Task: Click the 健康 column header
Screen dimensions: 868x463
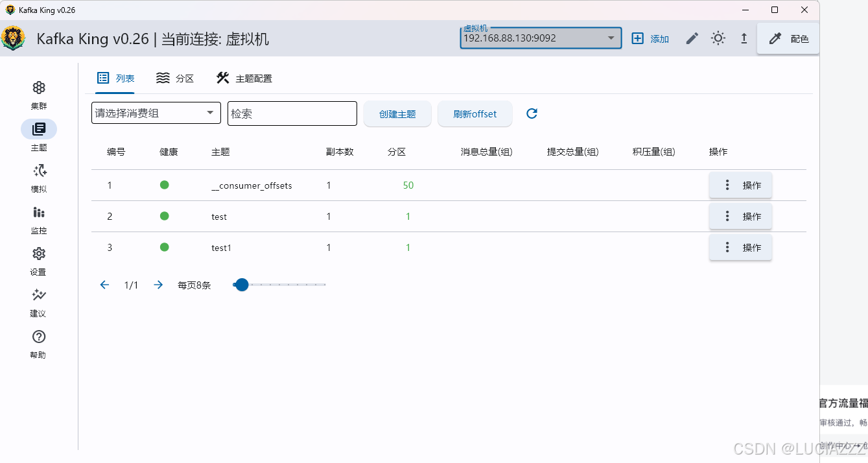Action: 169,152
